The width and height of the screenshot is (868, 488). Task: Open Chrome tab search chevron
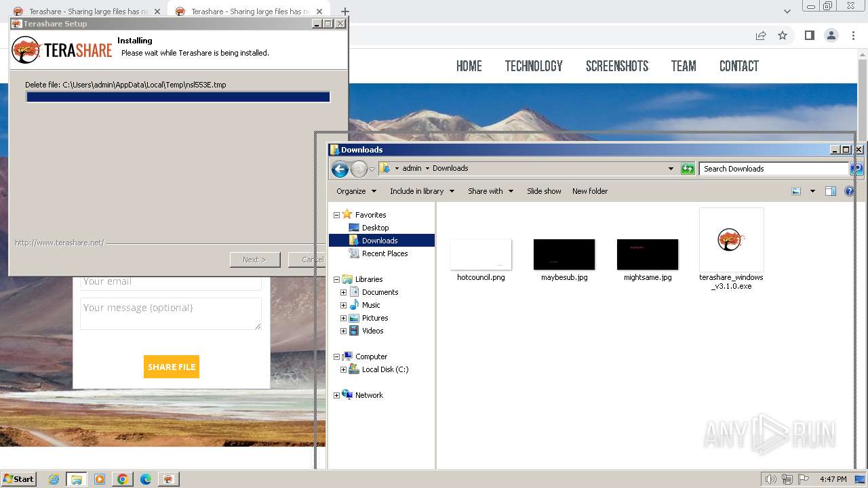[787, 12]
